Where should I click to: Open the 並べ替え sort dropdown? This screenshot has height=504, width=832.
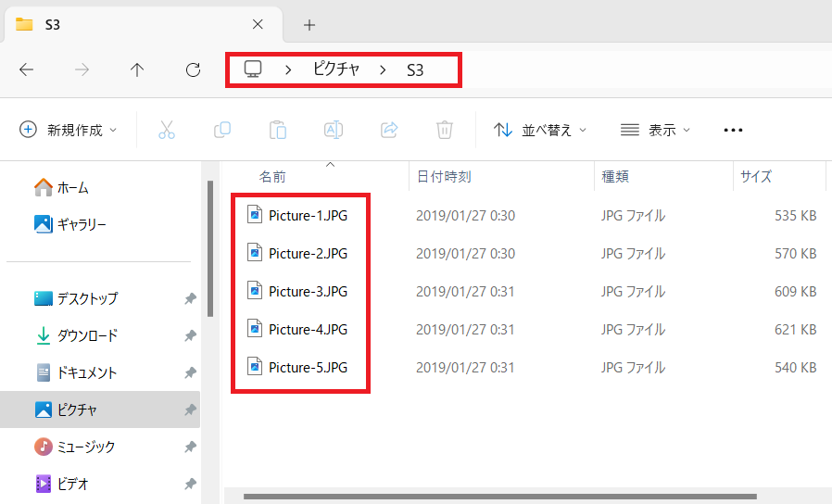click(x=540, y=130)
